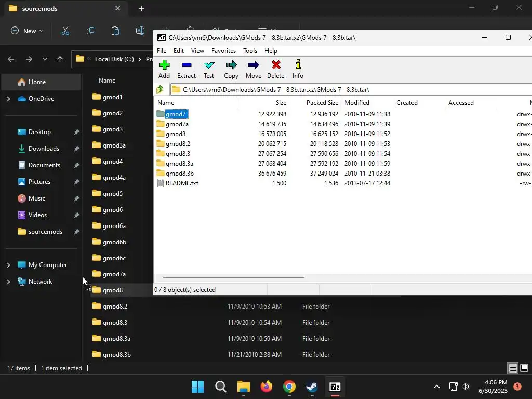
Task: Click the Test button in 7-Zip toolbar
Action: 209,69
